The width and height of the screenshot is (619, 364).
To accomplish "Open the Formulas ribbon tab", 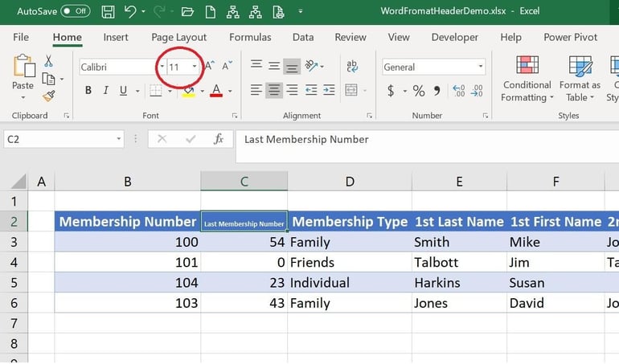I will tap(250, 37).
